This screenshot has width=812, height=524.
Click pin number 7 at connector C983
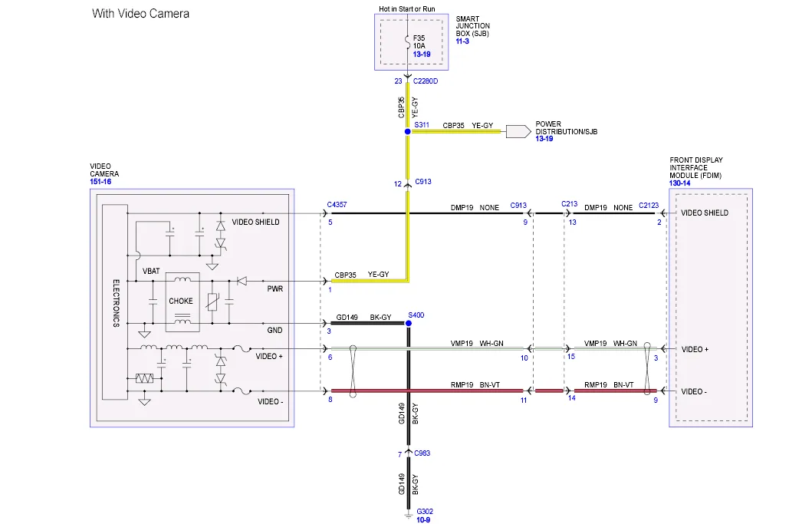click(399, 454)
